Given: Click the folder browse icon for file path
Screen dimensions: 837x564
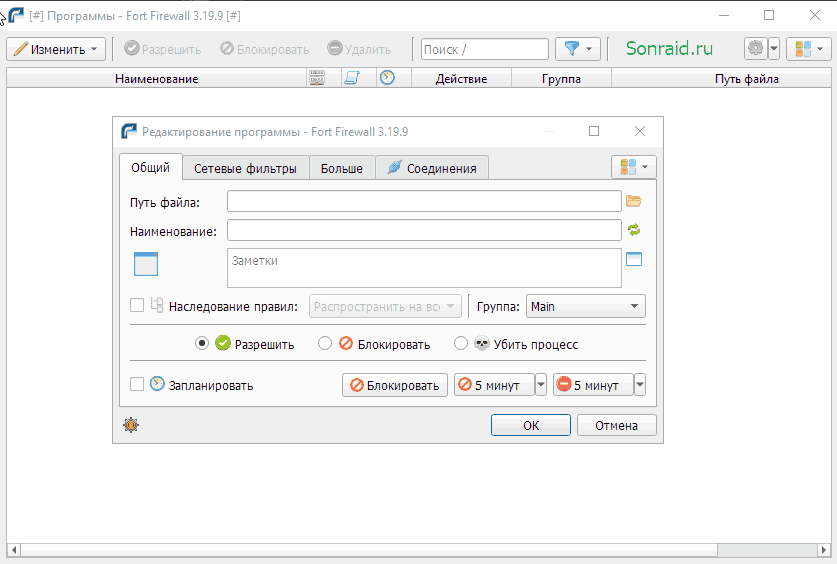Looking at the screenshot, I should click(634, 201).
